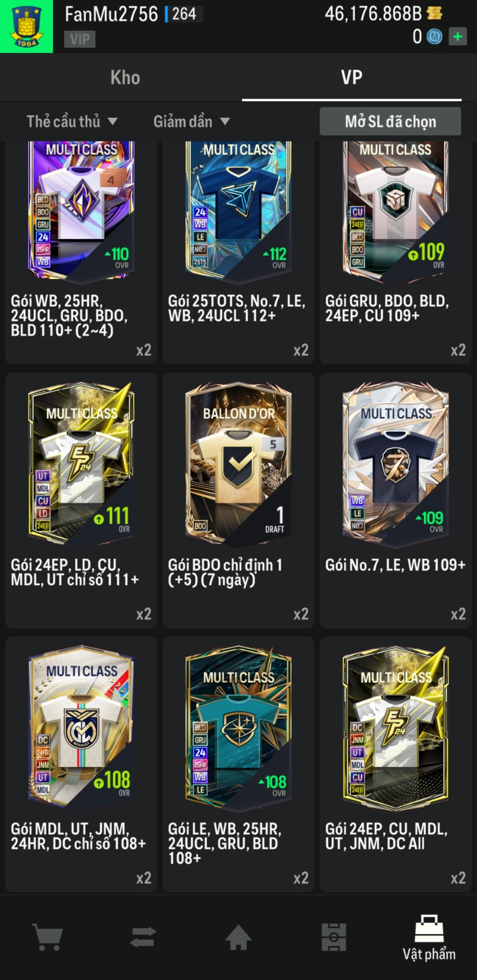Switch to the VP tab

click(x=352, y=77)
